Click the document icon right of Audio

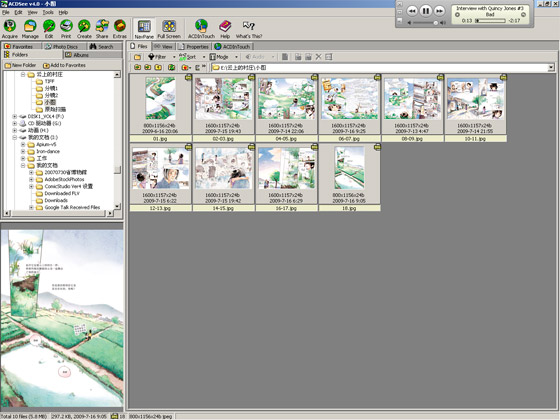pyautogui.click(x=285, y=57)
